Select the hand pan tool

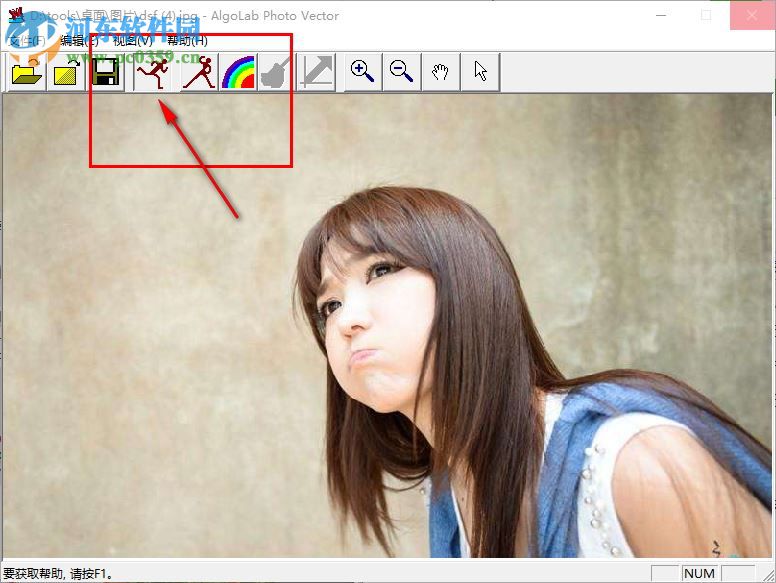(x=440, y=72)
